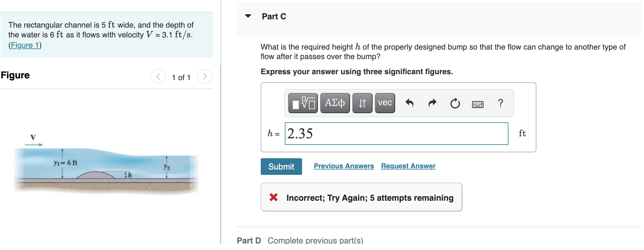Click Request Answer link
Viewport: 644px width, 250px height.
408,166
